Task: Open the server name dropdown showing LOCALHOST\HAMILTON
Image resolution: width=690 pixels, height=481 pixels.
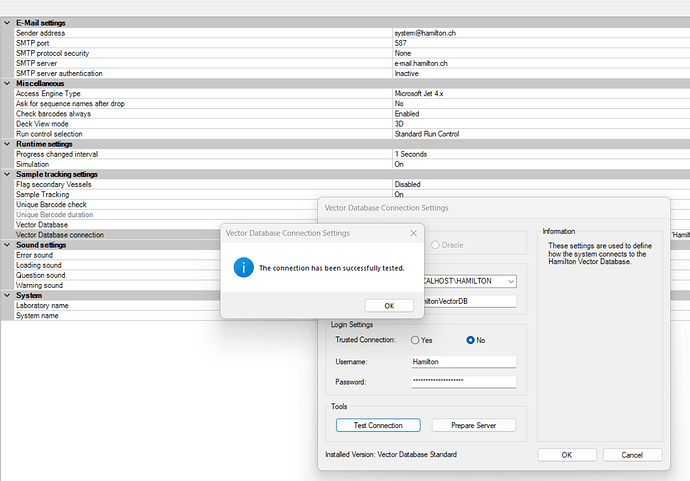Action: pos(511,281)
